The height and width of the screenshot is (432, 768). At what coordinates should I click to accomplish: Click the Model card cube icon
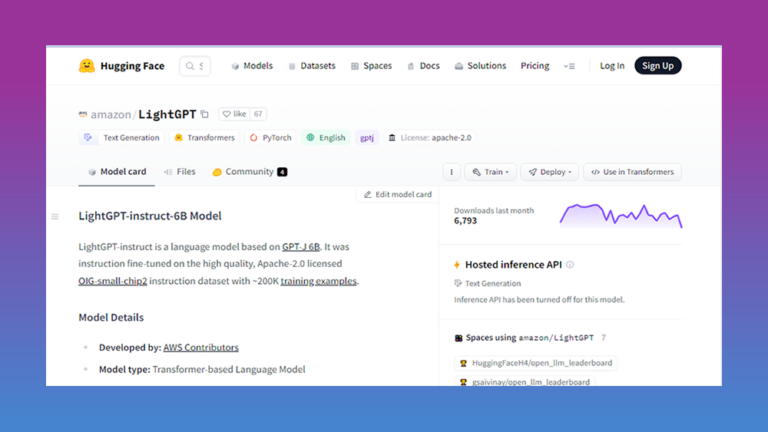pyautogui.click(x=92, y=172)
